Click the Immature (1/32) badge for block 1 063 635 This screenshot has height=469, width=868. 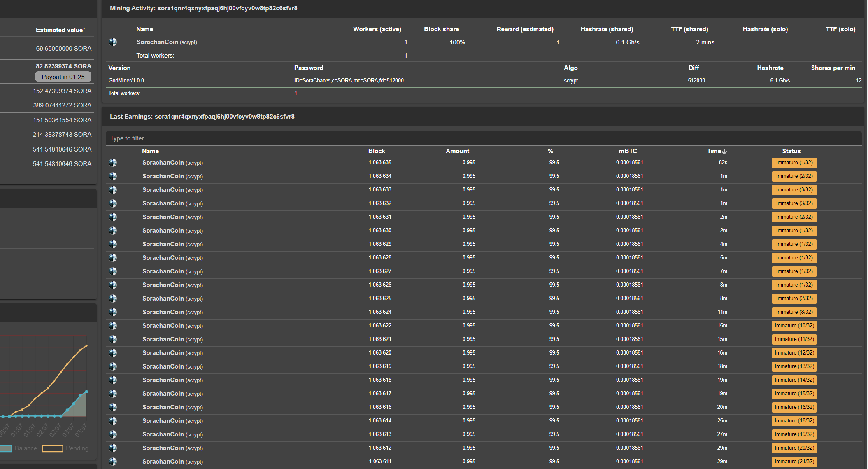point(794,163)
